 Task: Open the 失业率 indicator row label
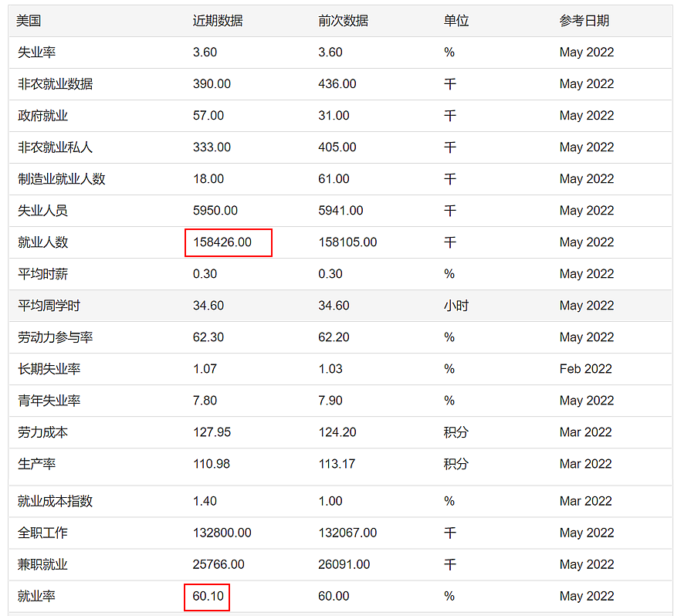(x=36, y=52)
